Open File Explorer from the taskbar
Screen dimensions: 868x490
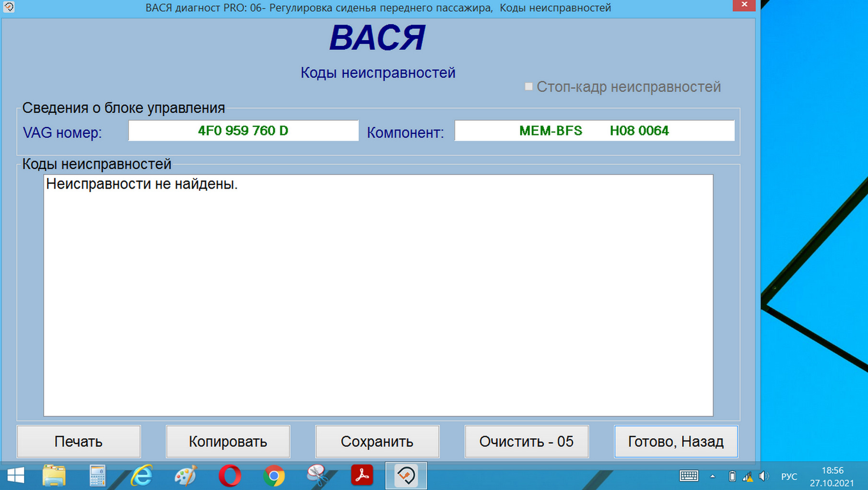point(54,476)
